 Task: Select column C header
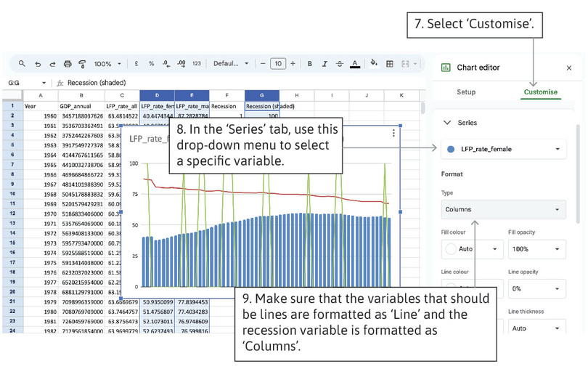pyautogui.click(x=122, y=95)
